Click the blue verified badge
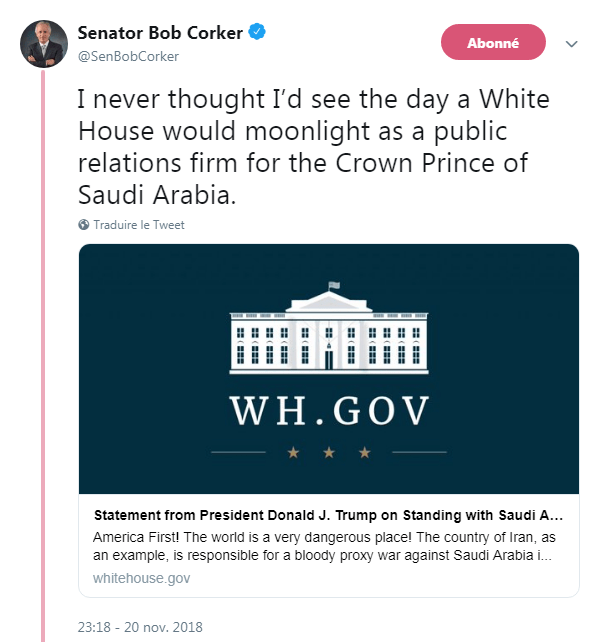 pyautogui.click(x=257, y=33)
